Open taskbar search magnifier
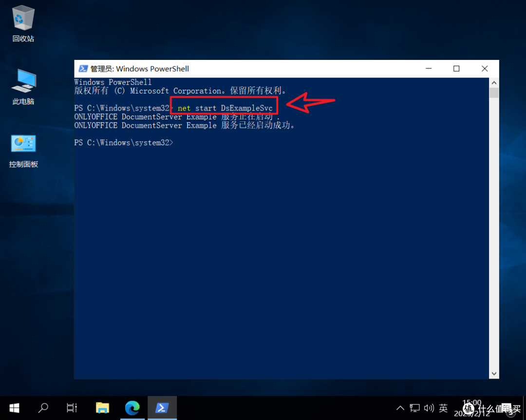The width and height of the screenshot is (526, 420). 43,408
